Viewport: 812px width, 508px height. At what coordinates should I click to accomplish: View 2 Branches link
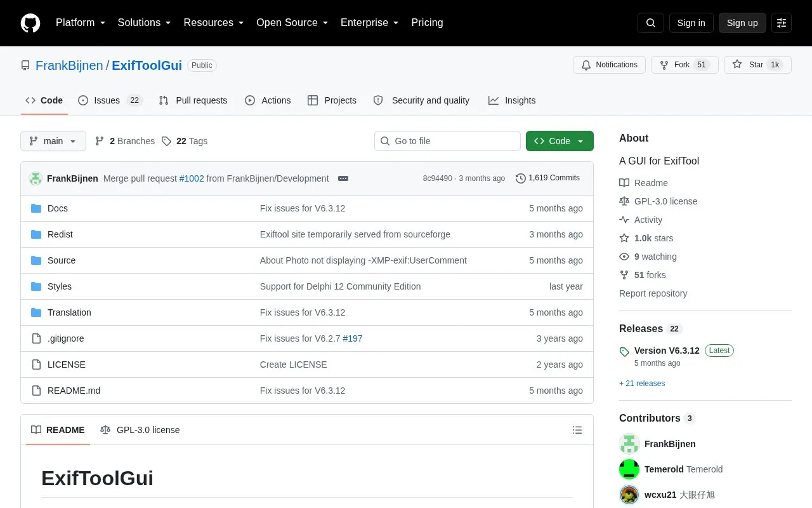click(x=125, y=141)
